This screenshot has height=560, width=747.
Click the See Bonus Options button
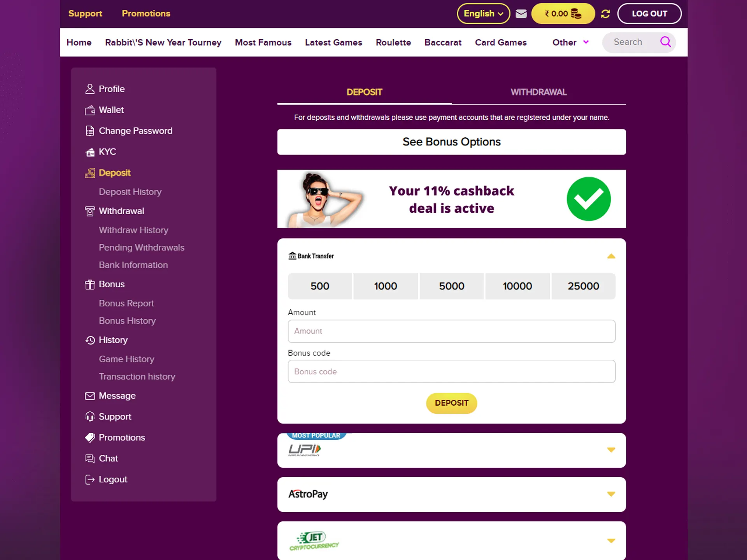451,142
